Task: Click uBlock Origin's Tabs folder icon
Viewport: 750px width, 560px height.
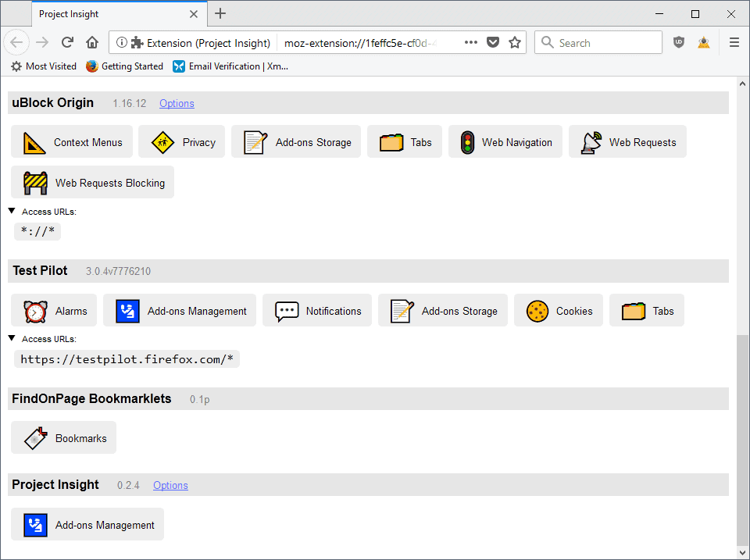Action: (391, 142)
